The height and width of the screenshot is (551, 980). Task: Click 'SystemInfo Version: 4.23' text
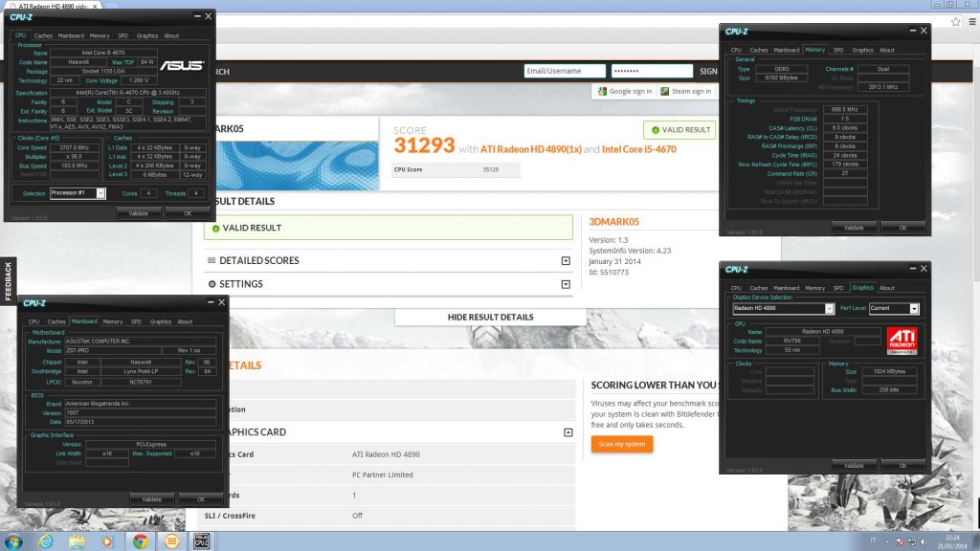pos(630,251)
